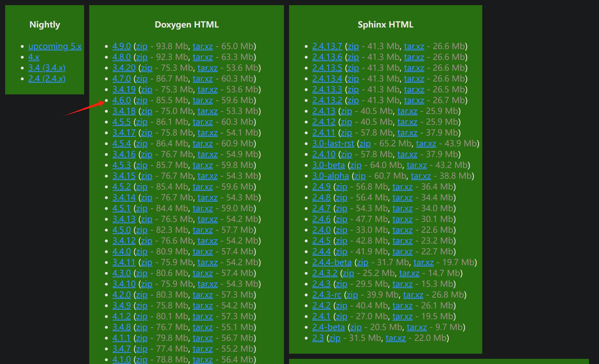599x364 pixels.
Task: Download the tar.xz for Sphinx 2.4.13.3
Action: pyautogui.click(x=414, y=89)
